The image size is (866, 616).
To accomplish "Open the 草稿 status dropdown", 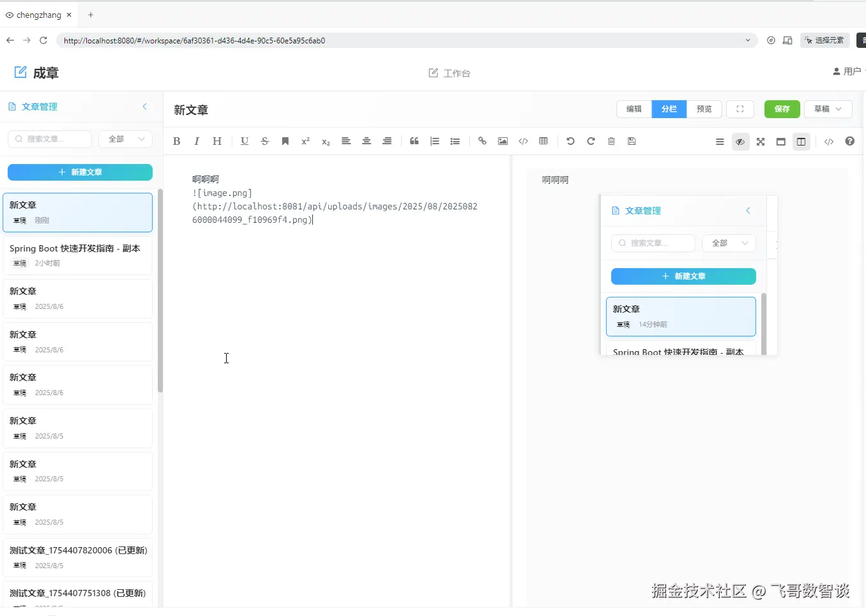I will coord(828,109).
